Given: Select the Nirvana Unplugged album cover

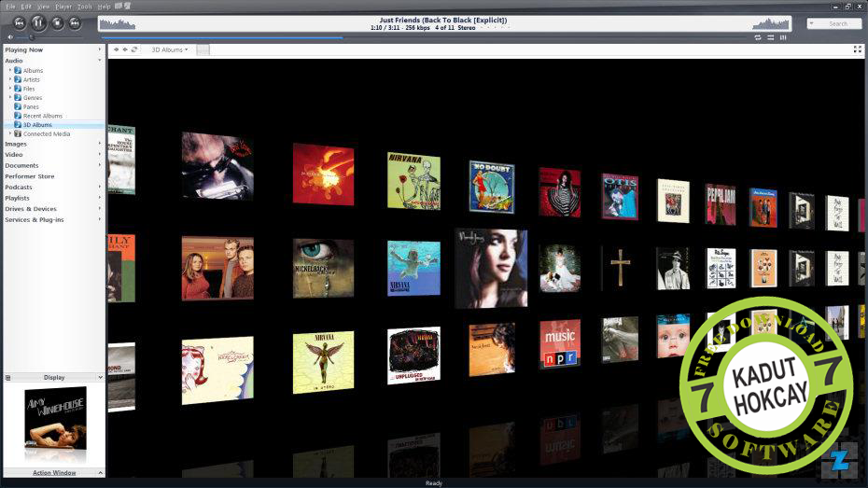Looking at the screenshot, I should point(413,356).
